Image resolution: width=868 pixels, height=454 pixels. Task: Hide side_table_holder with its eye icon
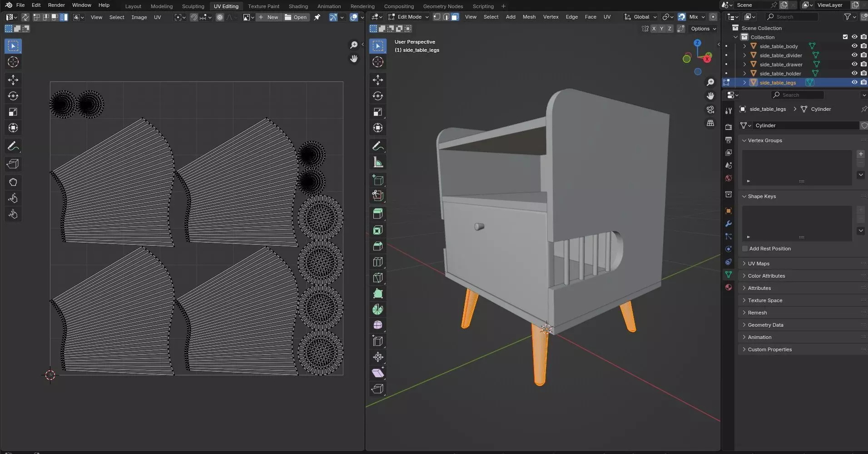(x=854, y=73)
